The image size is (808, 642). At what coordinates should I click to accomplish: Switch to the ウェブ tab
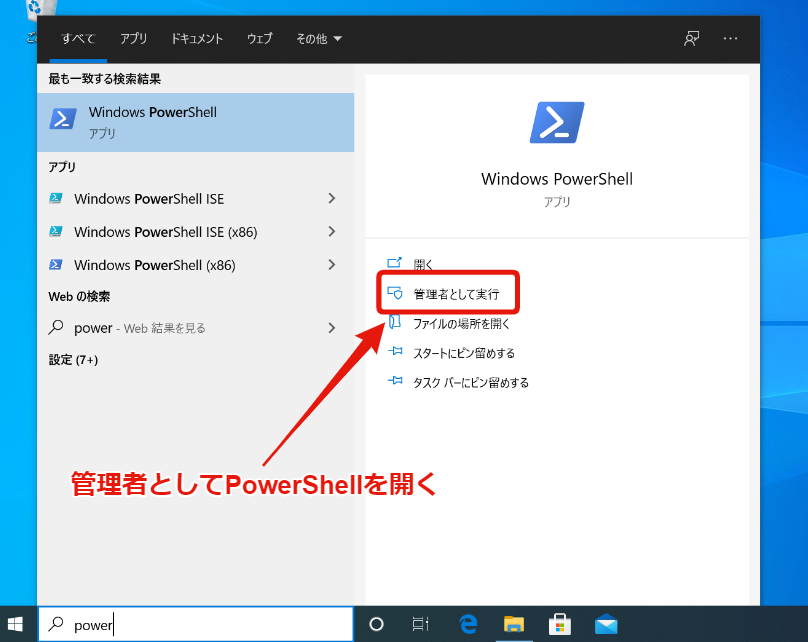pyautogui.click(x=259, y=39)
